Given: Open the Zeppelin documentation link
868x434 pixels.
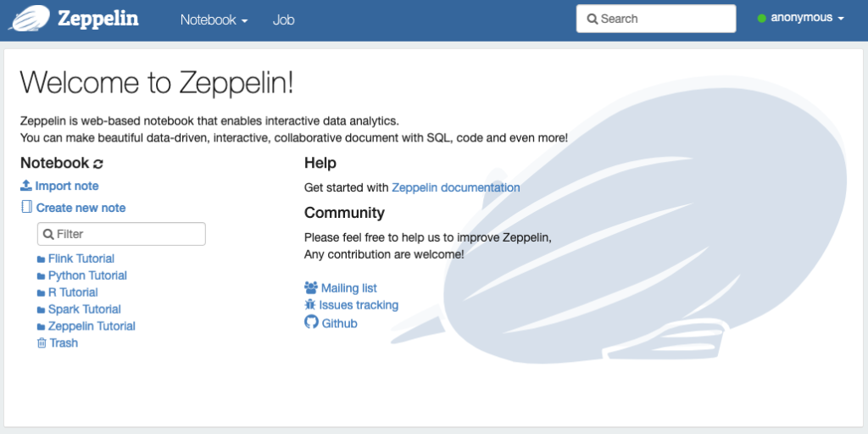Looking at the screenshot, I should click(455, 187).
